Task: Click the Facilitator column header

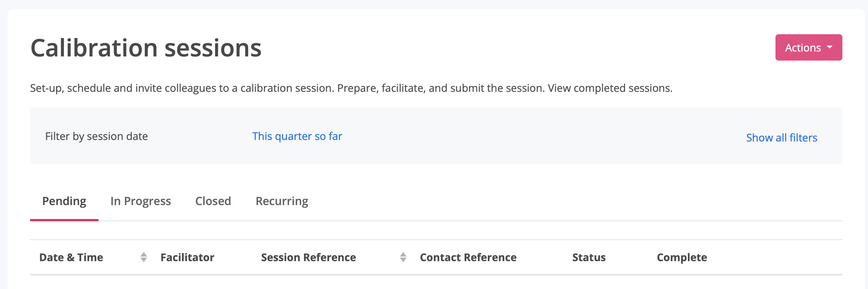Action: (187, 257)
